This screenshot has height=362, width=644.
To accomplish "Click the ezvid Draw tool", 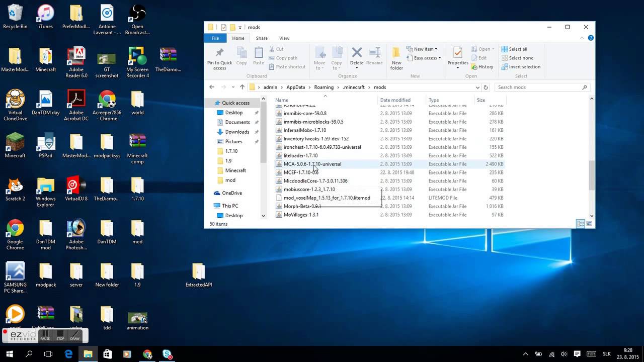I will 75,335.
